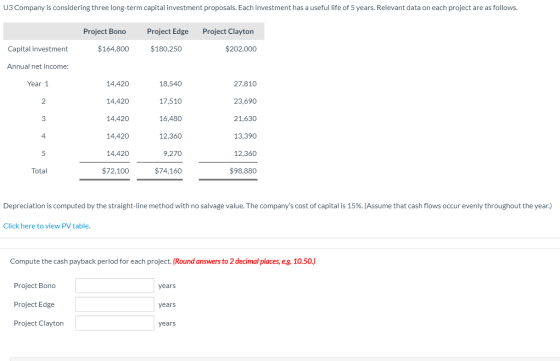
Task: Click the $98,880 total for Project Clayton
Action: [243, 171]
